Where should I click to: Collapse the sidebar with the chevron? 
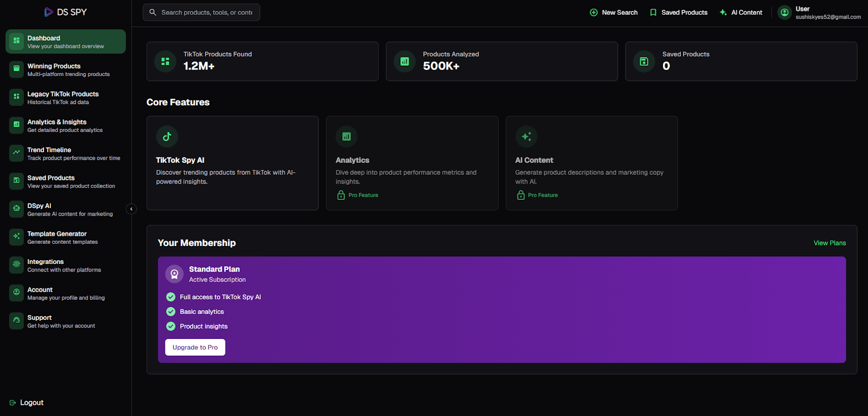pyautogui.click(x=131, y=209)
